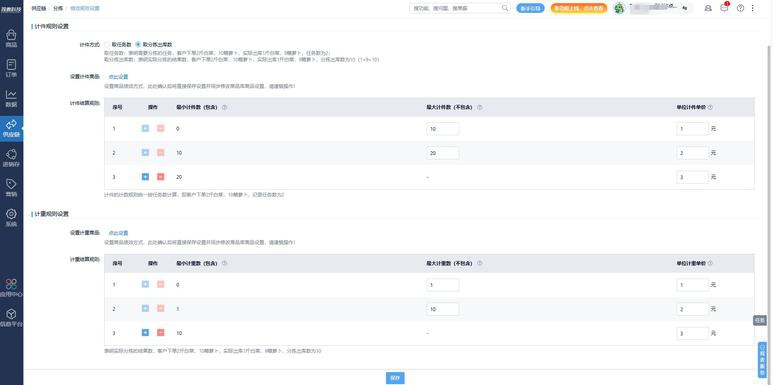Click the blue 保存 save button
The image size is (772, 385).
(x=395, y=378)
